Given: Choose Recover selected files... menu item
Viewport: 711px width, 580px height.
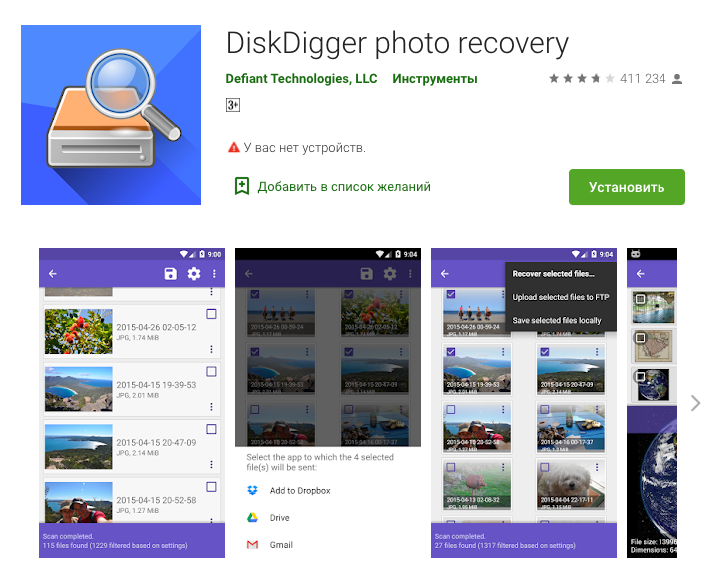Looking at the screenshot, I should click(553, 273).
